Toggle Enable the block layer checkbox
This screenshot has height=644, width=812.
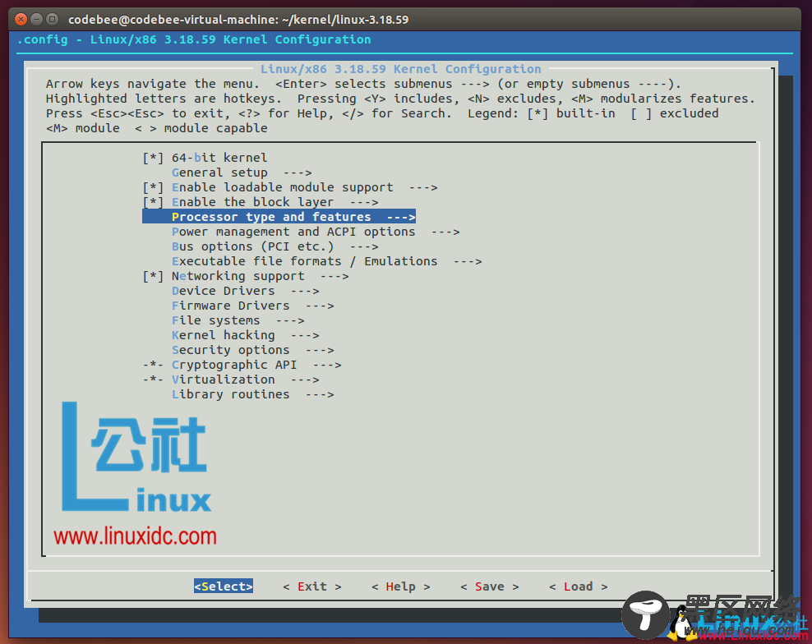154,202
